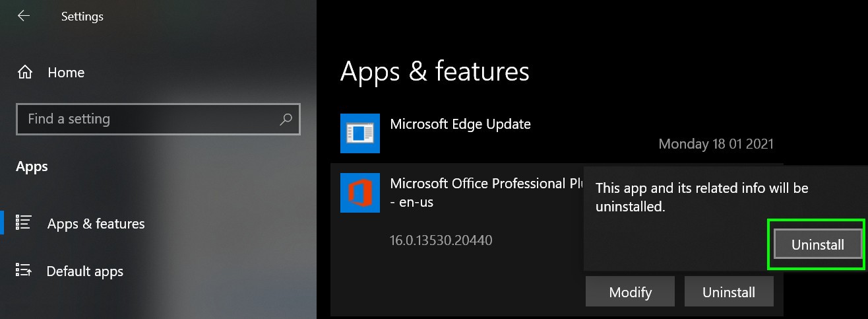Select Microsoft Office Professional Plus entry name

point(485,184)
